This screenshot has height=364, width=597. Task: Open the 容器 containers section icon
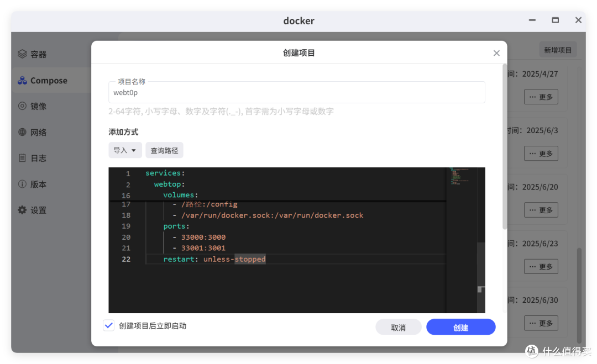pyautogui.click(x=22, y=54)
